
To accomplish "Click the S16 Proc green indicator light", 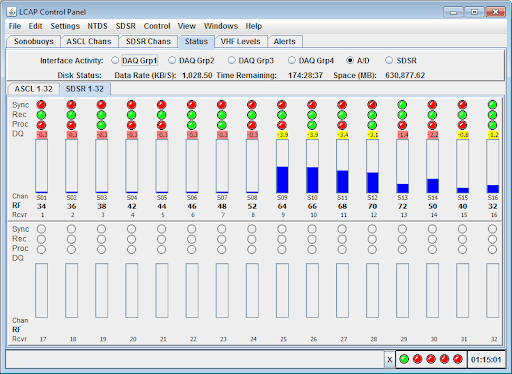I will (492, 125).
